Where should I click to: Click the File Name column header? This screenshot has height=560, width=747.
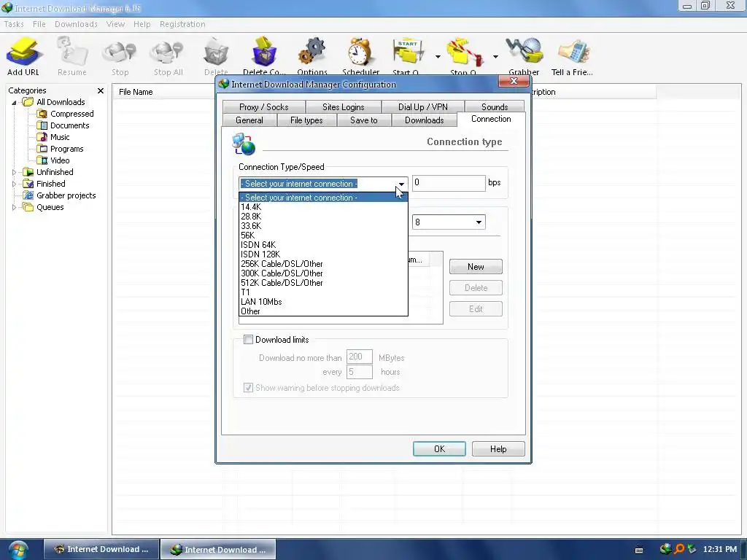pos(163,92)
